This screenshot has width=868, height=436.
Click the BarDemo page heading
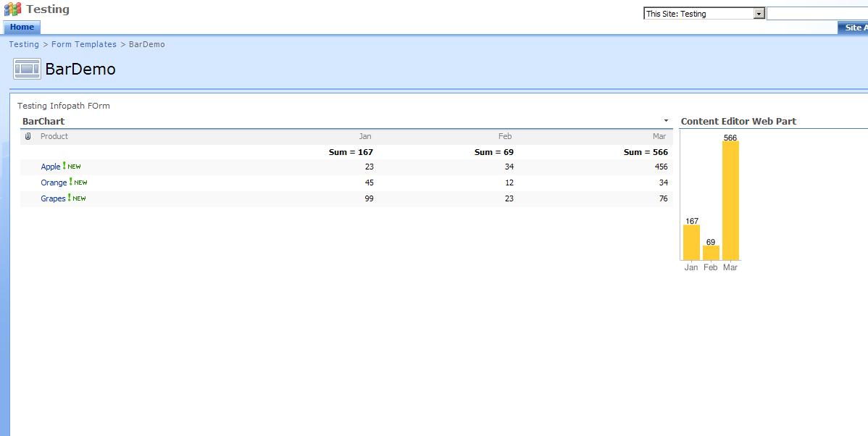80,69
